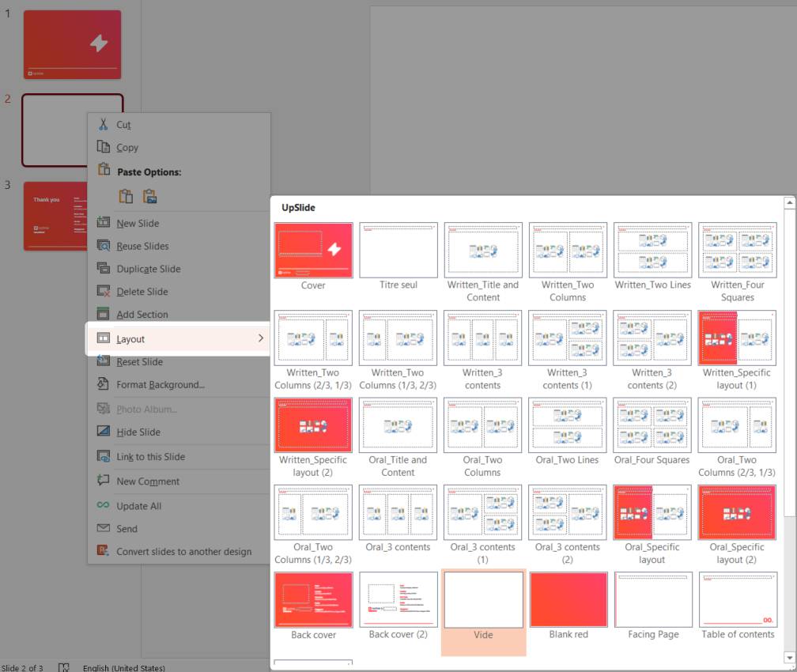Click the Hide Slide icon
This screenshot has width=797, height=672.
(x=103, y=431)
